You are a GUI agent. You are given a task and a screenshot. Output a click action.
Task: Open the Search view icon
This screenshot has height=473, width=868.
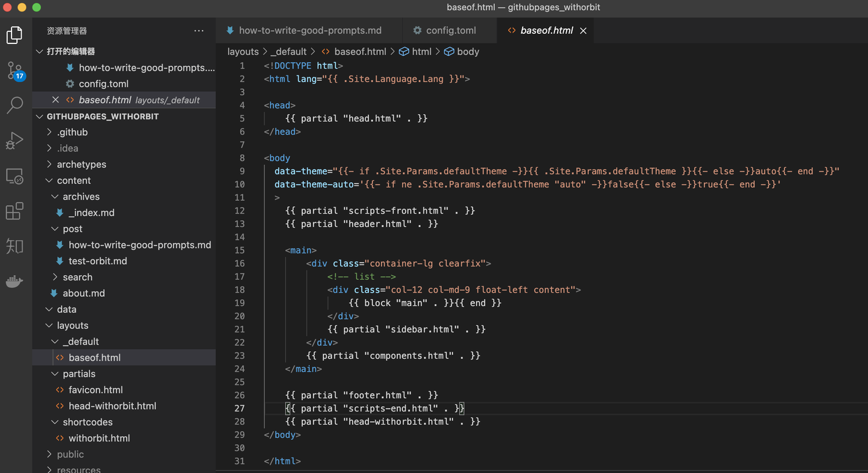coord(14,106)
